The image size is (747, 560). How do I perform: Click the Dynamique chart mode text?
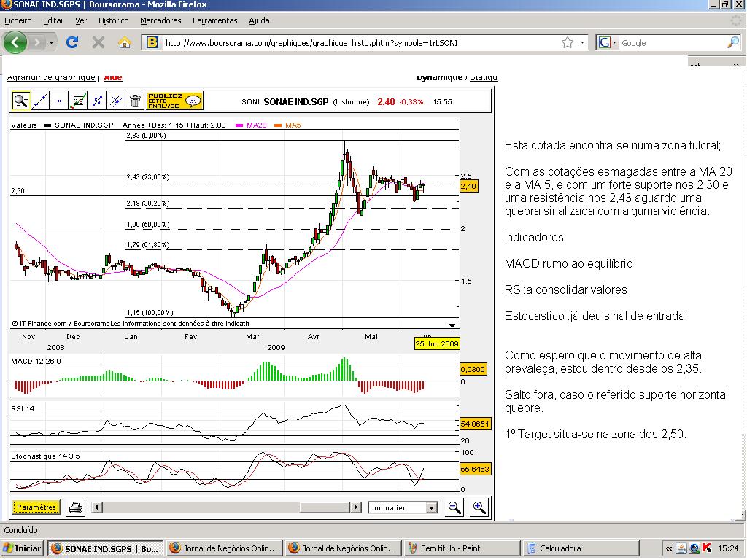[x=439, y=77]
